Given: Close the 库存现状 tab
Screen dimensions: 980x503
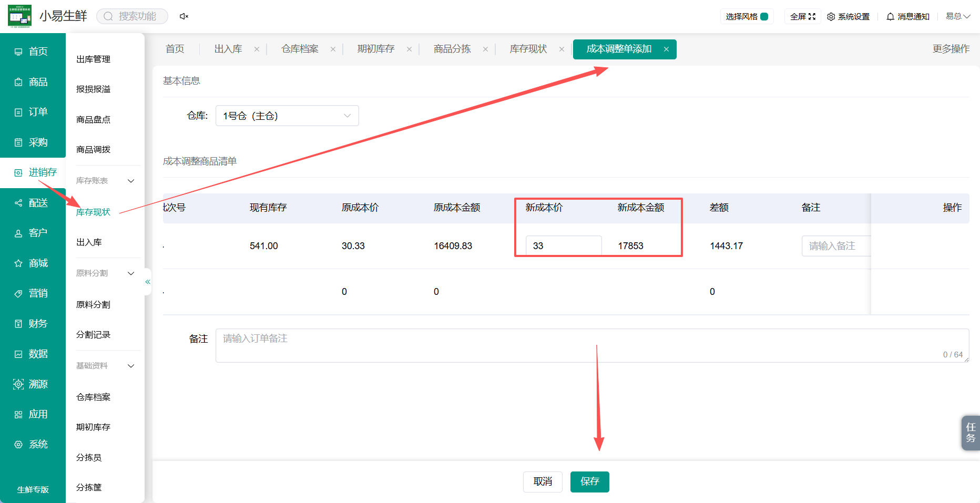Looking at the screenshot, I should pos(562,49).
